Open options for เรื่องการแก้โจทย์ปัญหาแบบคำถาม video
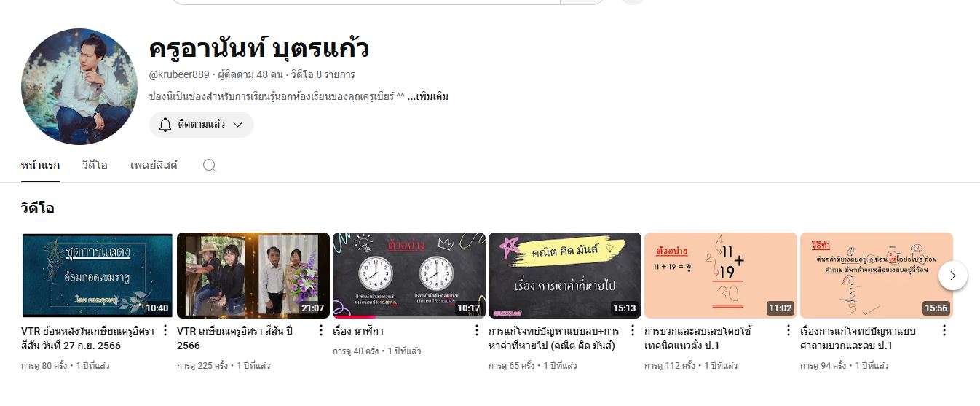This screenshot has width=980, height=406. click(944, 330)
